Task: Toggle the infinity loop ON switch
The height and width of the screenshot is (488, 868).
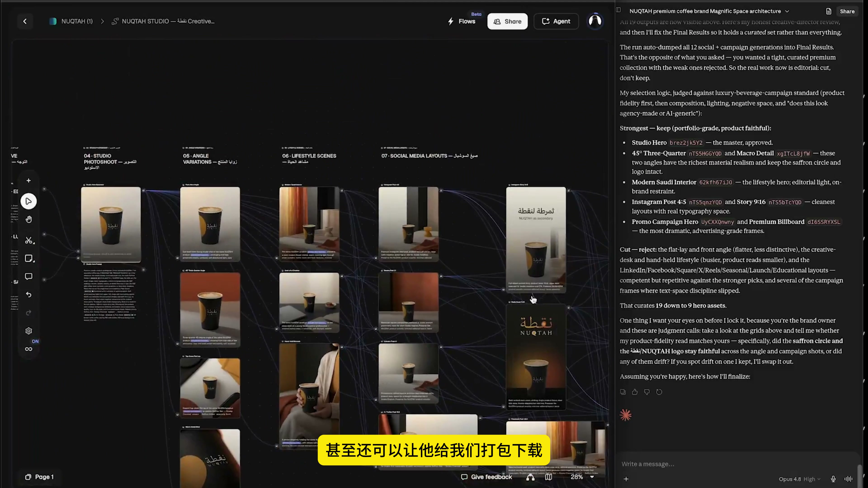Action: coord(29,349)
